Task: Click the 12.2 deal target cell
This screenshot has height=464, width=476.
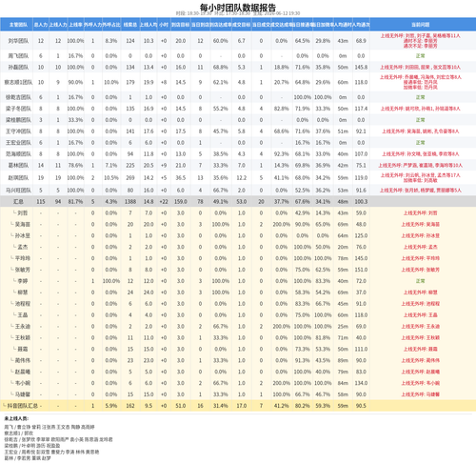Action: coord(241,178)
